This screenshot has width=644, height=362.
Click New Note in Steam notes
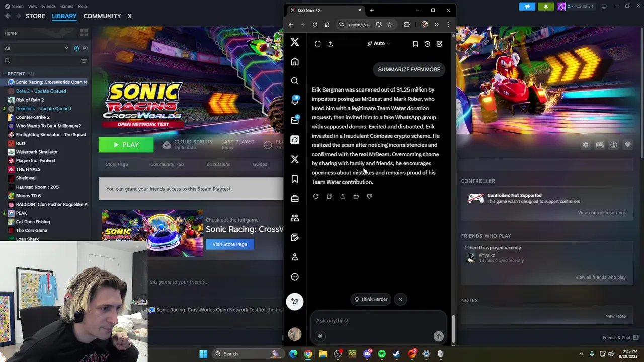tap(615, 316)
